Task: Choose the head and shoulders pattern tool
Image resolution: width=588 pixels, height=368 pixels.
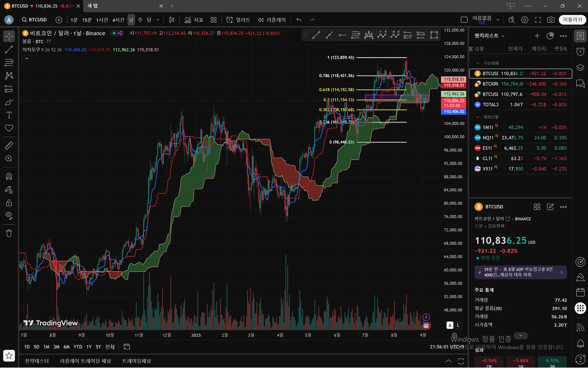Action: 369,35
